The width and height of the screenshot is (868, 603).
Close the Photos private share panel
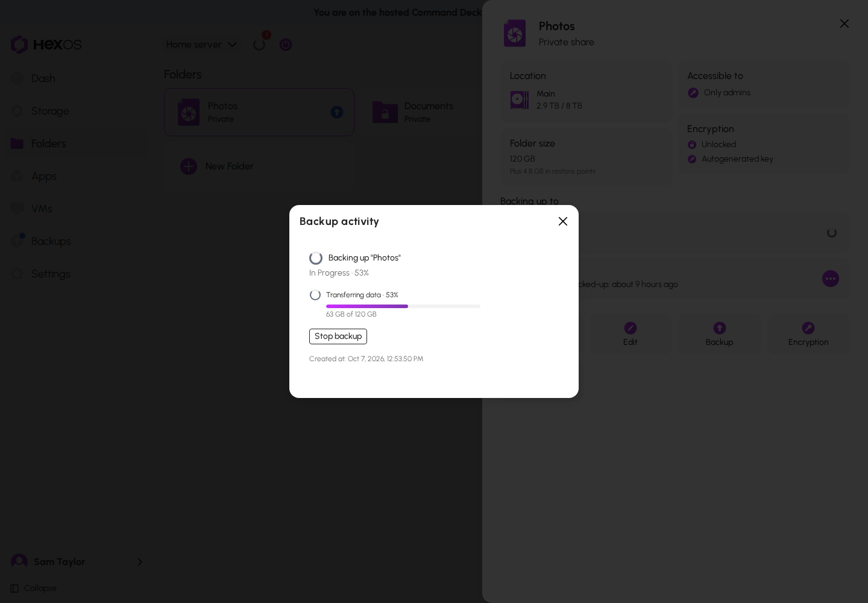click(844, 24)
